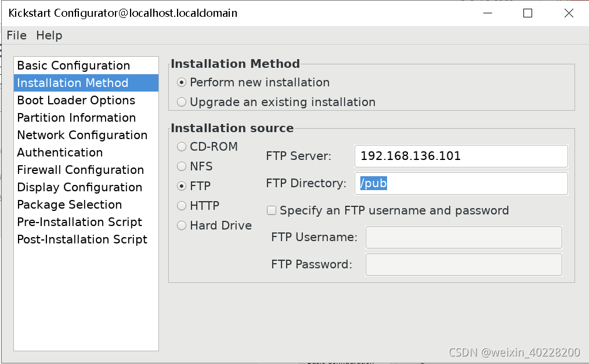This screenshot has height=364, width=589.
Task: Maximize the Kickstart Configurator window
Action: tap(527, 13)
